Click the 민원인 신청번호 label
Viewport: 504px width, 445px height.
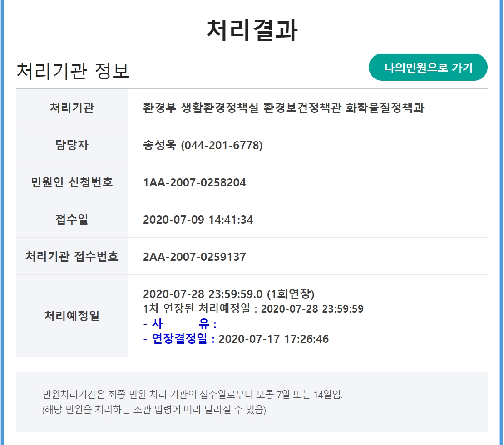(72, 182)
